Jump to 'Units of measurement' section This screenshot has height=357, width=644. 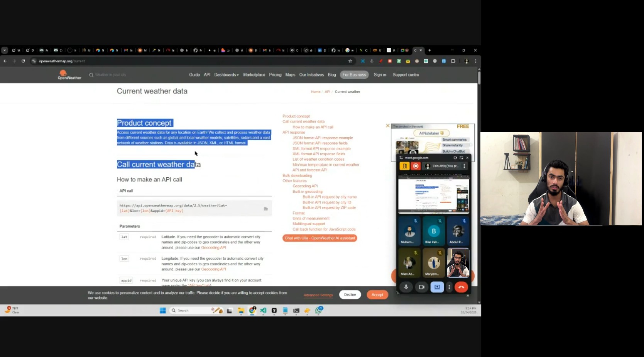pyautogui.click(x=311, y=219)
